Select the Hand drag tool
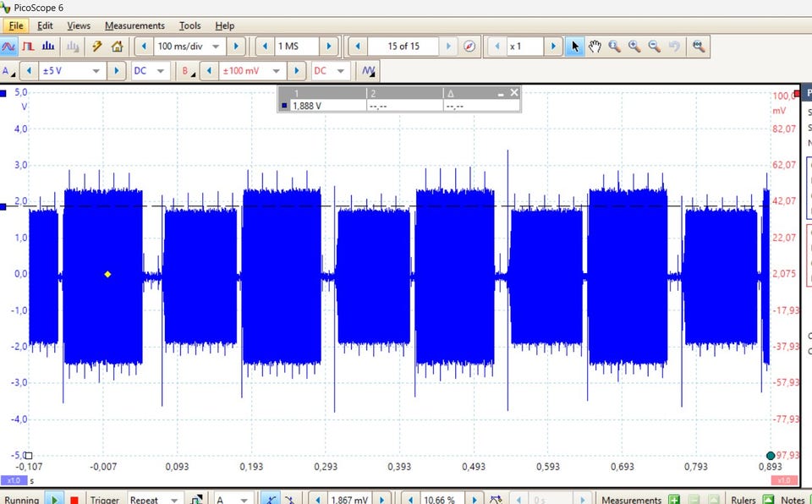Image resolution: width=812 pixels, height=504 pixels. (595, 47)
